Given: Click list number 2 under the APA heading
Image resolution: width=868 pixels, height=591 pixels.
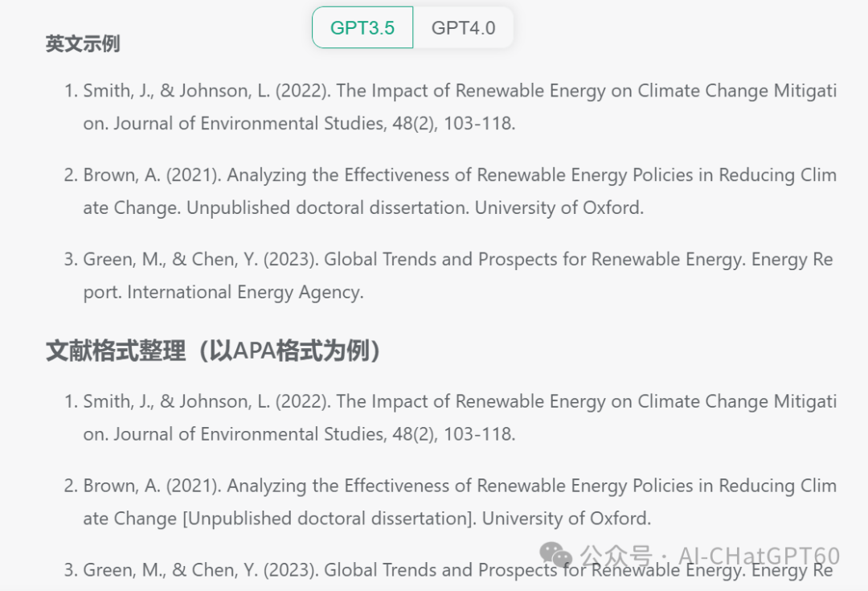Looking at the screenshot, I should (x=71, y=486).
